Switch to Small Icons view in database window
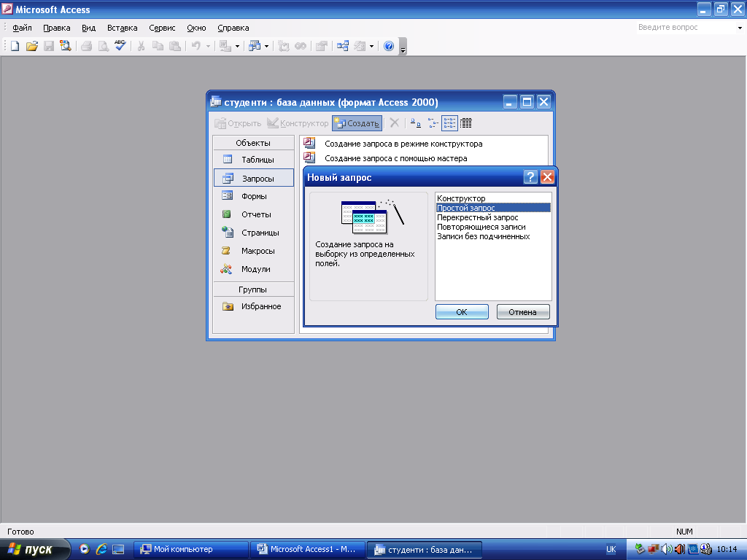 pos(433,123)
